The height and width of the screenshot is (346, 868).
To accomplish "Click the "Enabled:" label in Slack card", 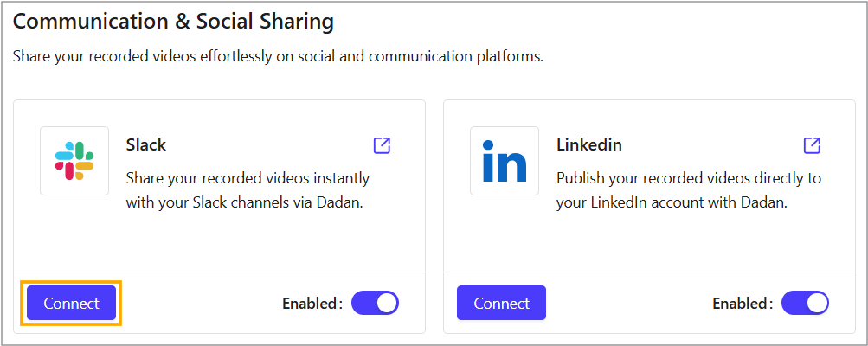I will (x=312, y=304).
